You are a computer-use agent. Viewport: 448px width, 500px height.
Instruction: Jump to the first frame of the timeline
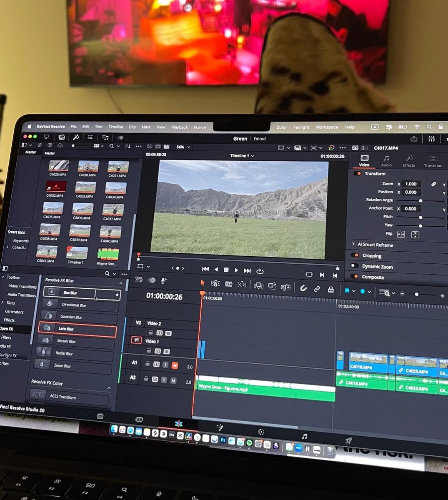pos(205,269)
